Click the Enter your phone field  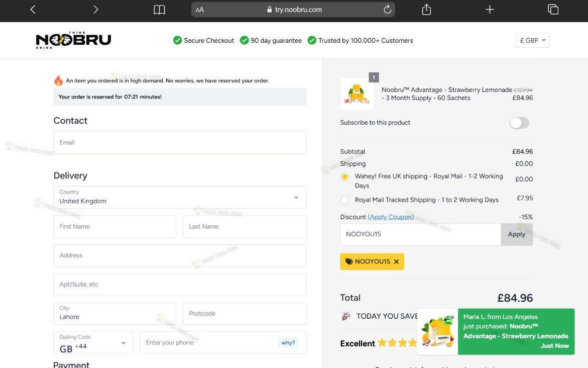pos(223,342)
